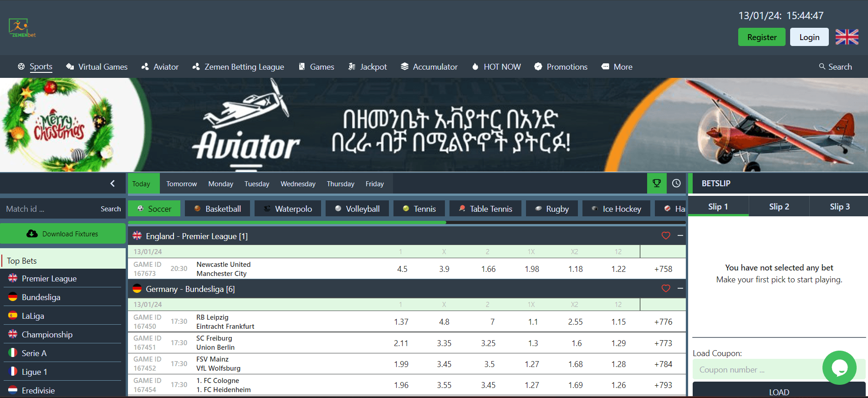Click the Ligue 1 France flag in sidebar

13,372
